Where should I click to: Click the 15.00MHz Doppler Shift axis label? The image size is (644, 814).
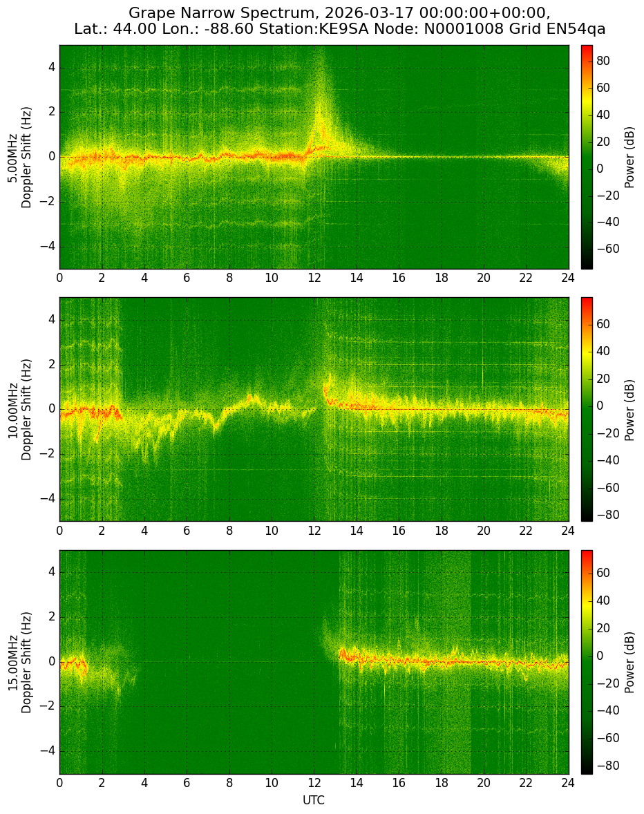[x=19, y=663]
